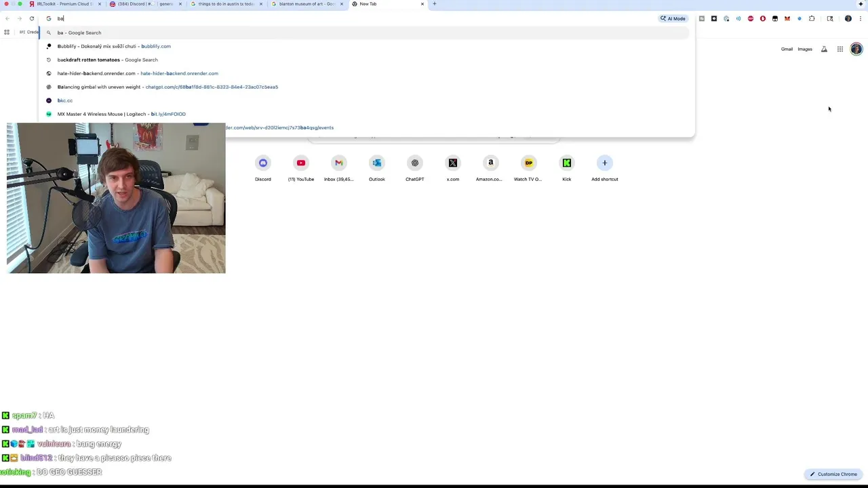This screenshot has width=868, height=488.
Task: Click Customize Chrome button
Action: 833,474
